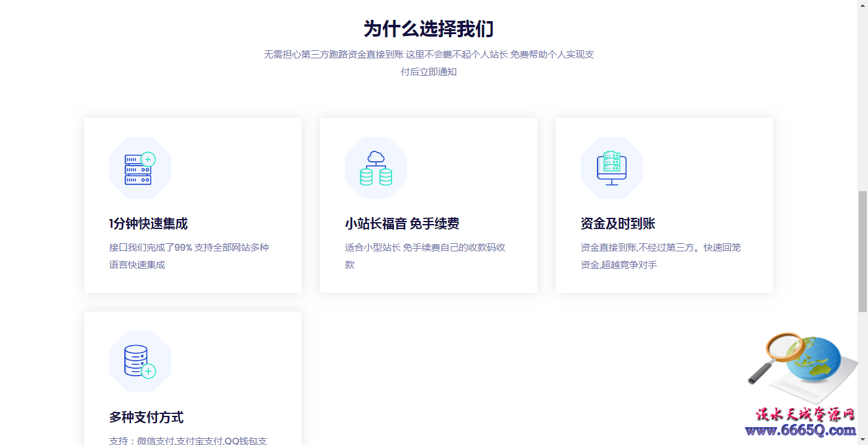Click the card title 小站长福音 免手续费
868x445 pixels.
(x=402, y=223)
